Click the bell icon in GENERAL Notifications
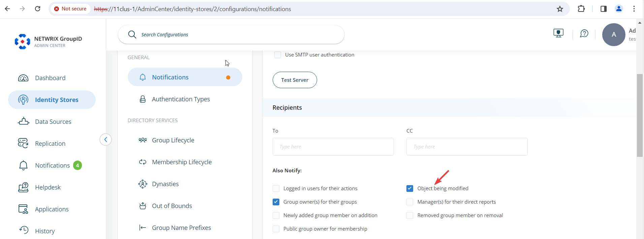 143,77
